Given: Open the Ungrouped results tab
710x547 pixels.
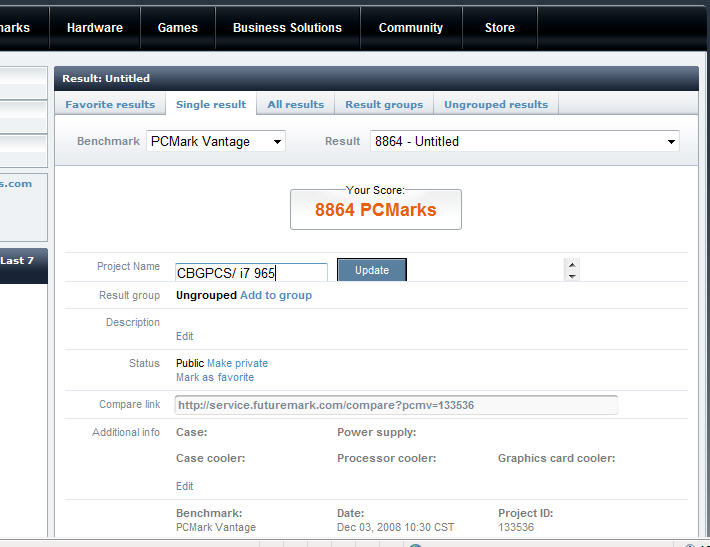Looking at the screenshot, I should [496, 104].
